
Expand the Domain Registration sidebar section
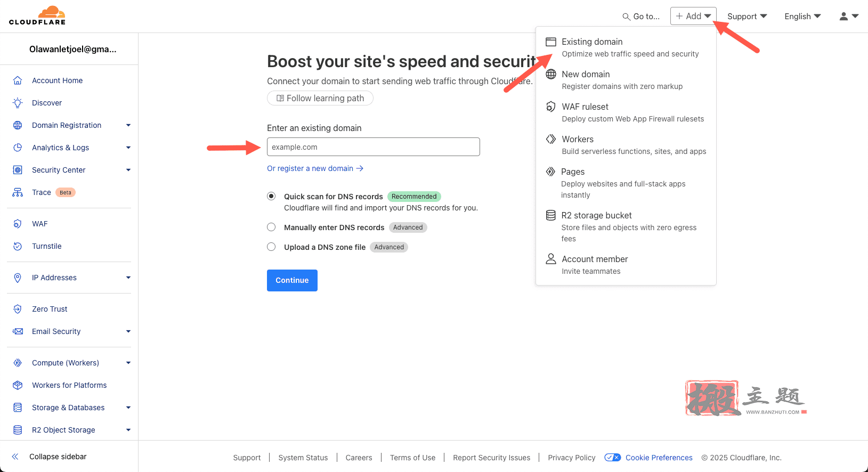click(128, 125)
